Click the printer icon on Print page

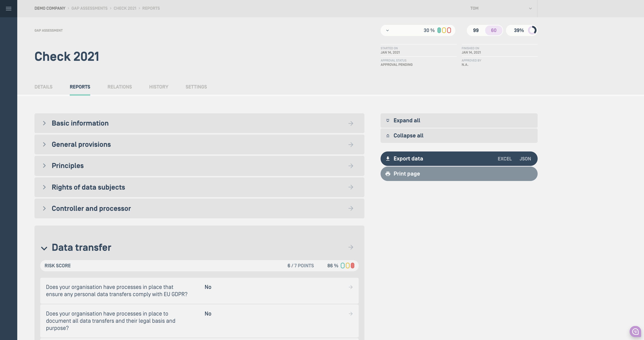point(388,174)
